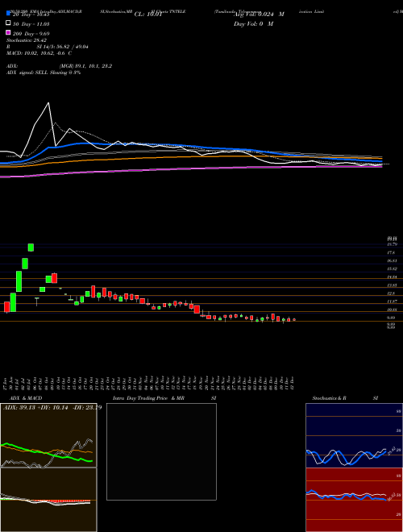This screenshot has width=403, height=532.
Task: Click the white 50 Day legend swatch
Action: coord(8,23)
